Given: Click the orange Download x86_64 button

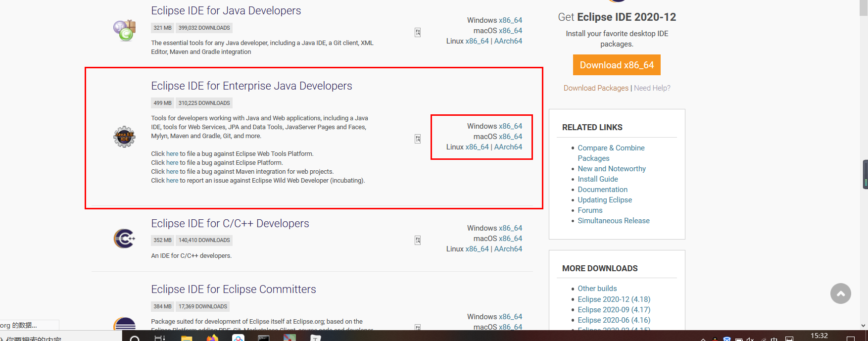Looking at the screenshot, I should [x=617, y=65].
